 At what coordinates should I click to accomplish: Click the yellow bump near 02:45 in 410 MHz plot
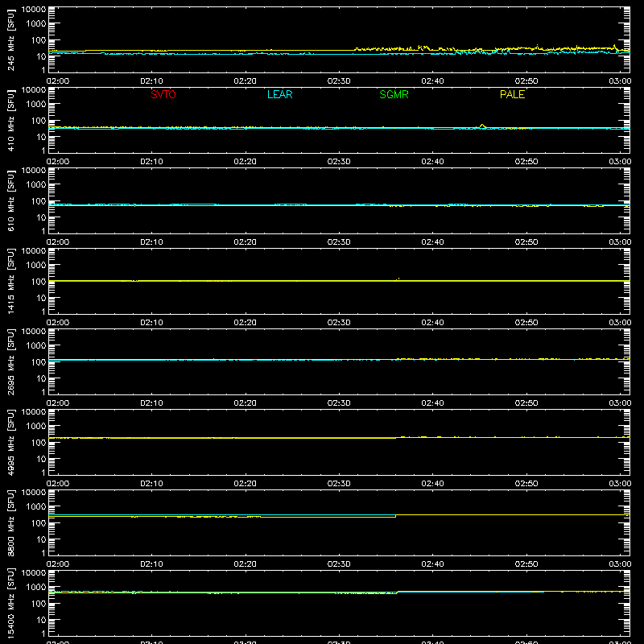[482, 126]
